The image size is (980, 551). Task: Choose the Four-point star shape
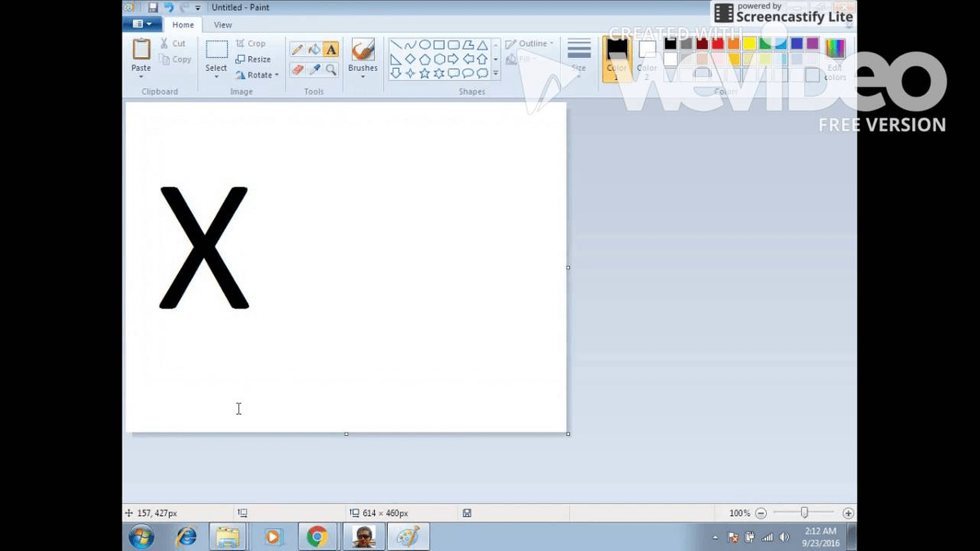point(410,73)
